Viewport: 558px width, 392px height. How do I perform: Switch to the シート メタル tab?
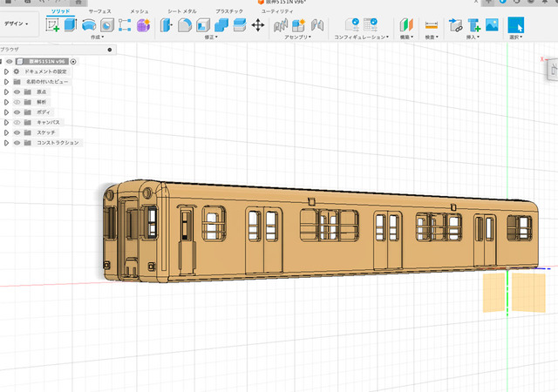point(182,11)
